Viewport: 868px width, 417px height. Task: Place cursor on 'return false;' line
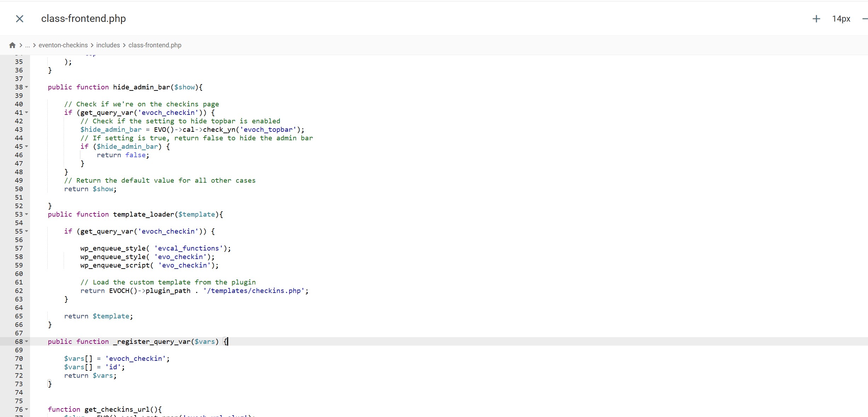click(x=123, y=155)
